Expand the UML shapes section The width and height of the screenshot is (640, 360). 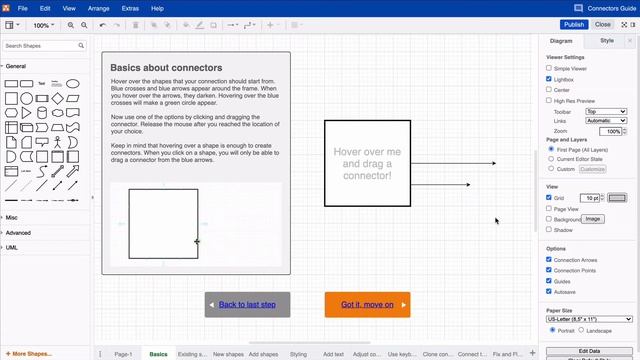coord(11,247)
